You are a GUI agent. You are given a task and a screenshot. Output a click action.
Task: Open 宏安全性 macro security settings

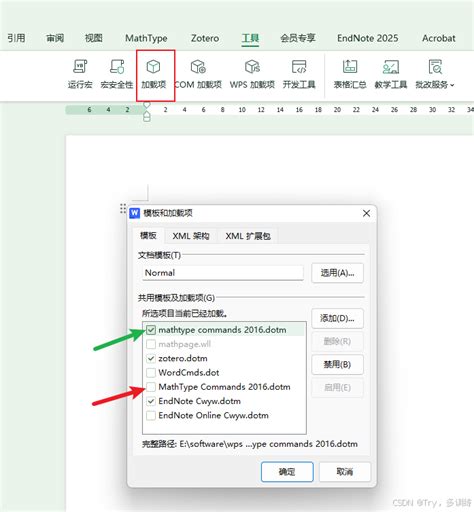tap(117, 75)
